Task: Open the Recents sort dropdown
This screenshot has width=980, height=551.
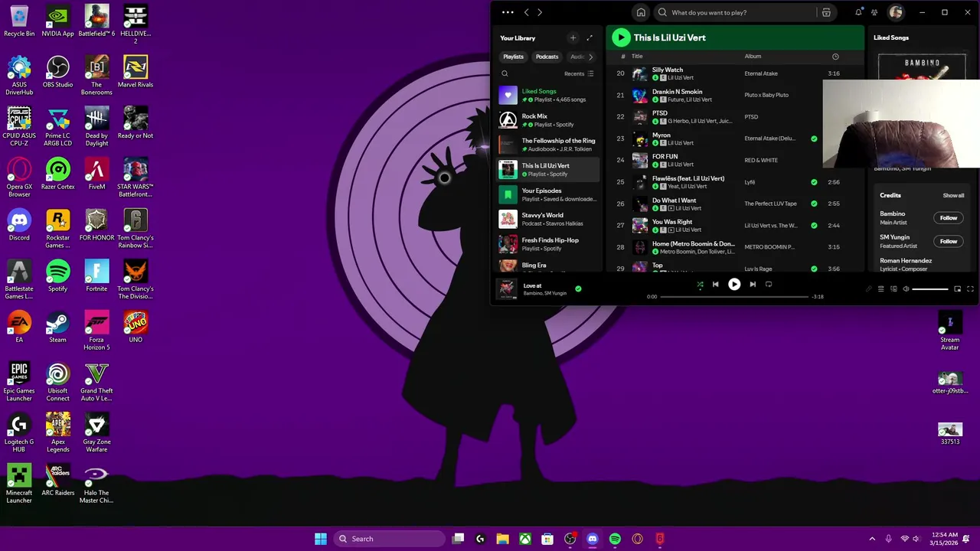Action: (579, 73)
